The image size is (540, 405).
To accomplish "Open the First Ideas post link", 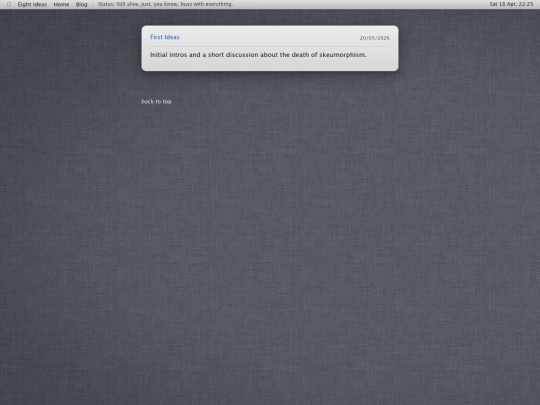I will (165, 37).
